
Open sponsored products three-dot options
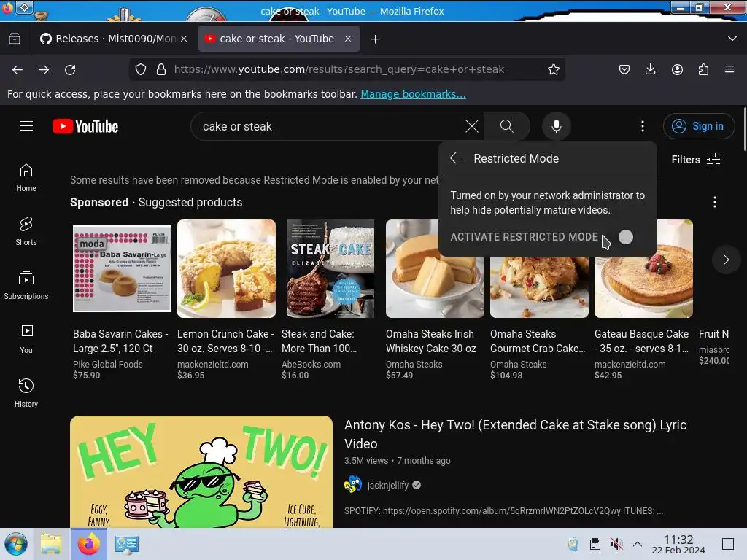715,202
